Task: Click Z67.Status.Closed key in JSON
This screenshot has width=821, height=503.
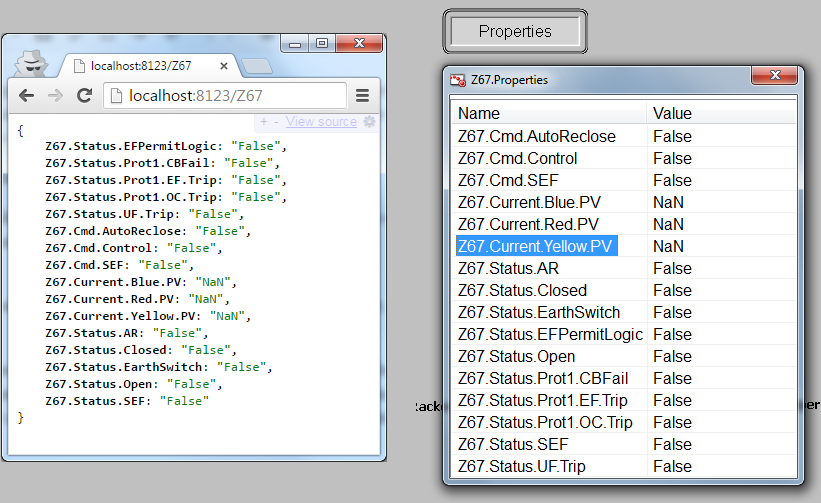Action: [x=105, y=350]
